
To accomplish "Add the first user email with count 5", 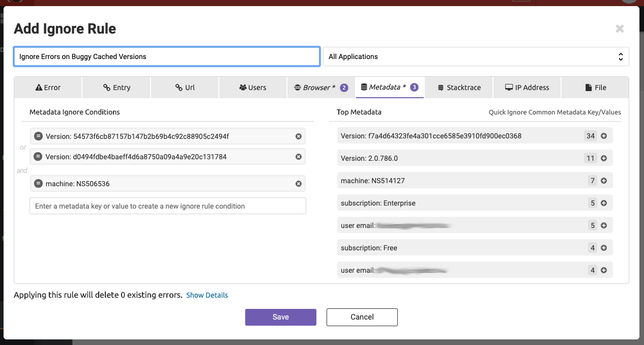I will tap(604, 225).
